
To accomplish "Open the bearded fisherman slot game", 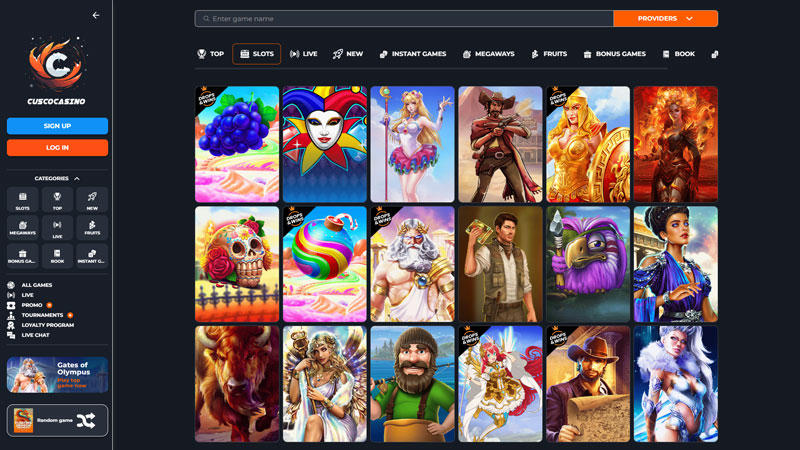I will 412,384.
